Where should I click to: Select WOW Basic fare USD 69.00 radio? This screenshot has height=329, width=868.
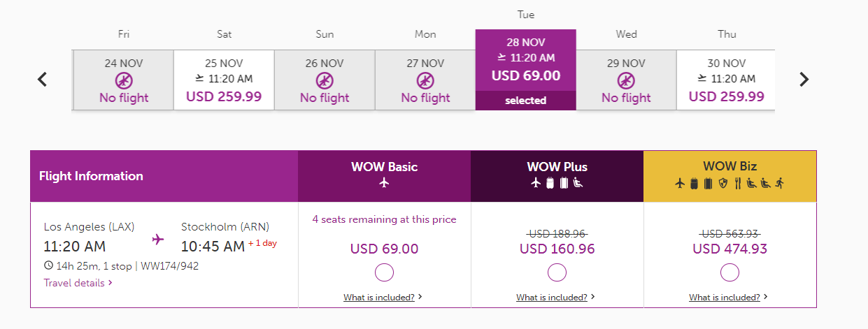tap(384, 272)
